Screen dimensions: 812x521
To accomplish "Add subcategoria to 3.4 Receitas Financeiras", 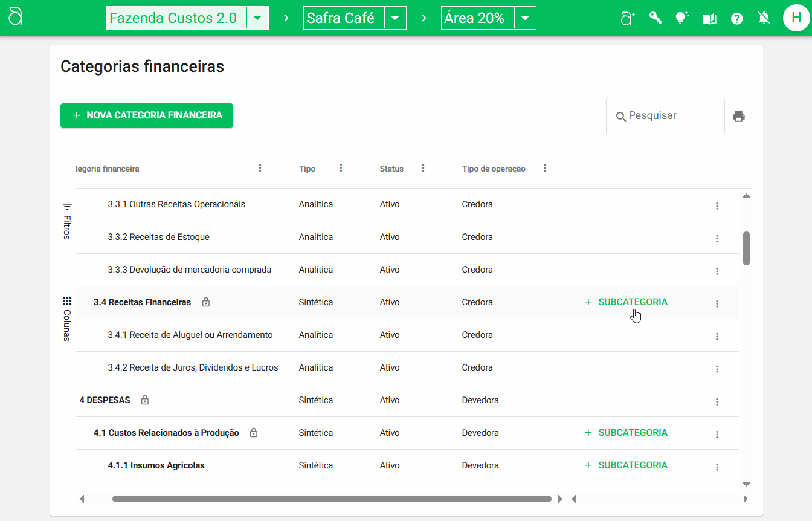I will point(627,302).
